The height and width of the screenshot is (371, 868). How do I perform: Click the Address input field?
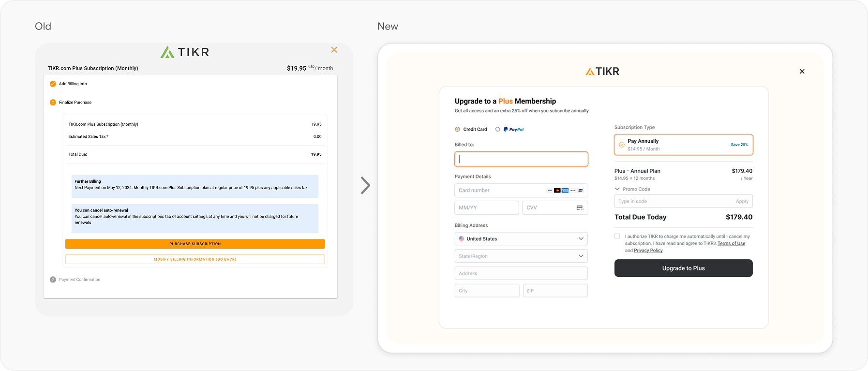521,274
